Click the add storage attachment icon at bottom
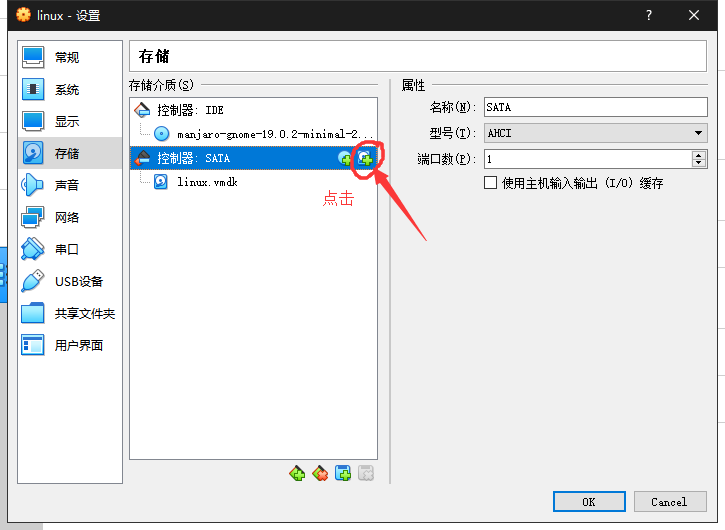 [343, 474]
